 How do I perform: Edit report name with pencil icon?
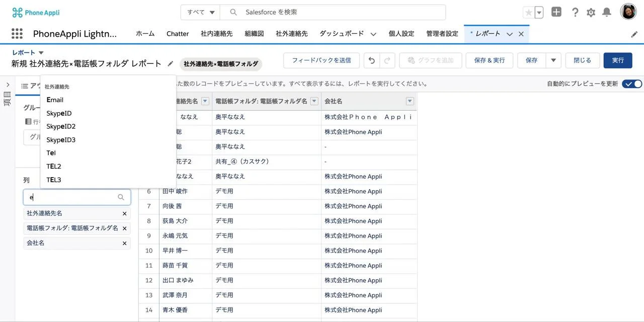171,64
